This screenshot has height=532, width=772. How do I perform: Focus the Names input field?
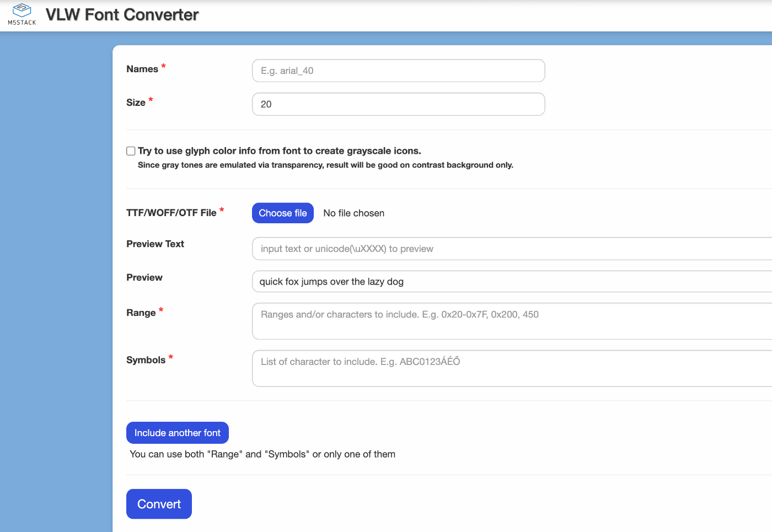(x=398, y=71)
